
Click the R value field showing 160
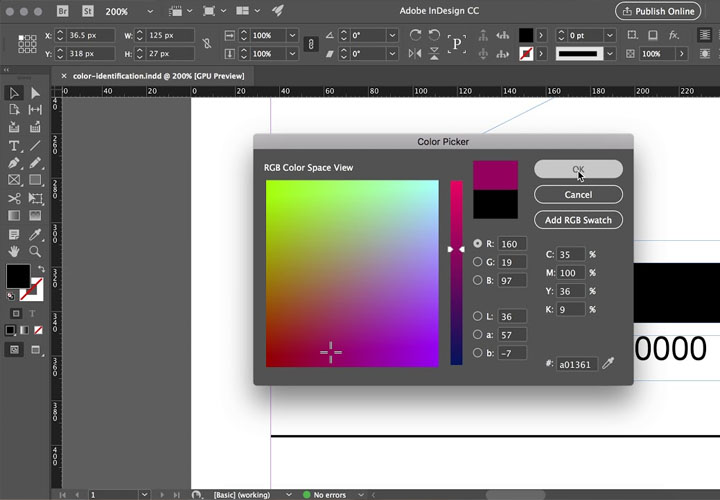[x=512, y=244]
